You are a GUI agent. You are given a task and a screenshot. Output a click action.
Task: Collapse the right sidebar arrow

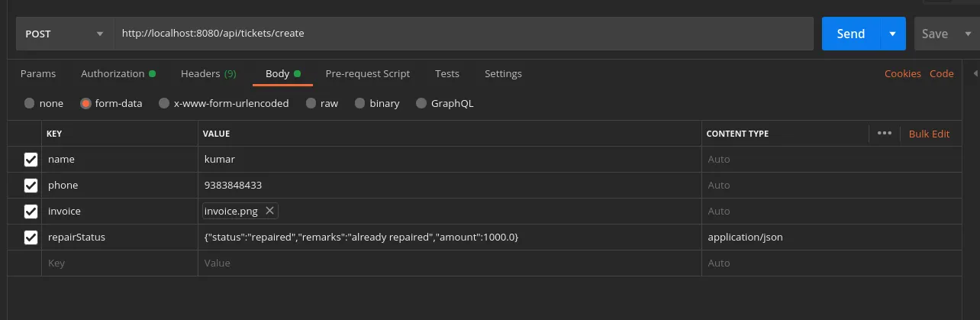[x=975, y=73]
